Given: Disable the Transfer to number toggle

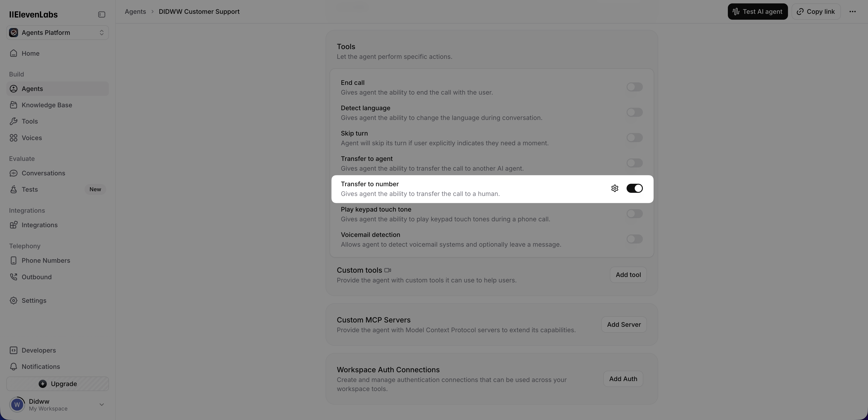Looking at the screenshot, I should click(634, 188).
